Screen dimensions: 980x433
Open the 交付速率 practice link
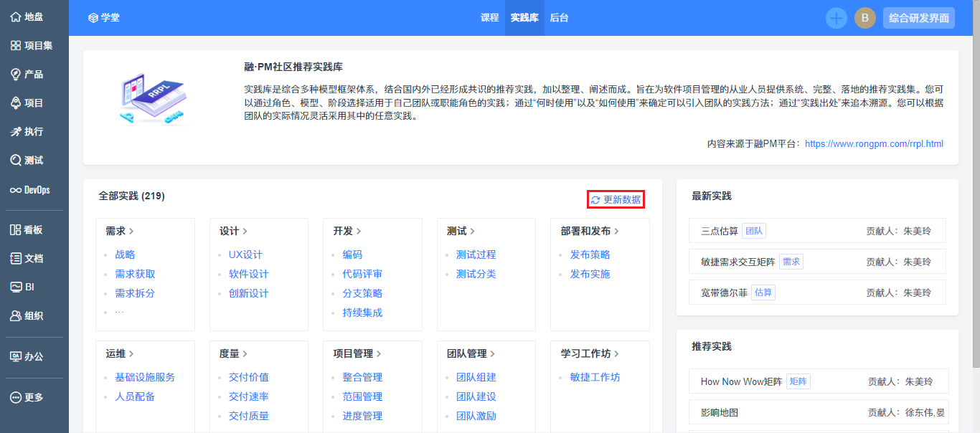[249, 396]
